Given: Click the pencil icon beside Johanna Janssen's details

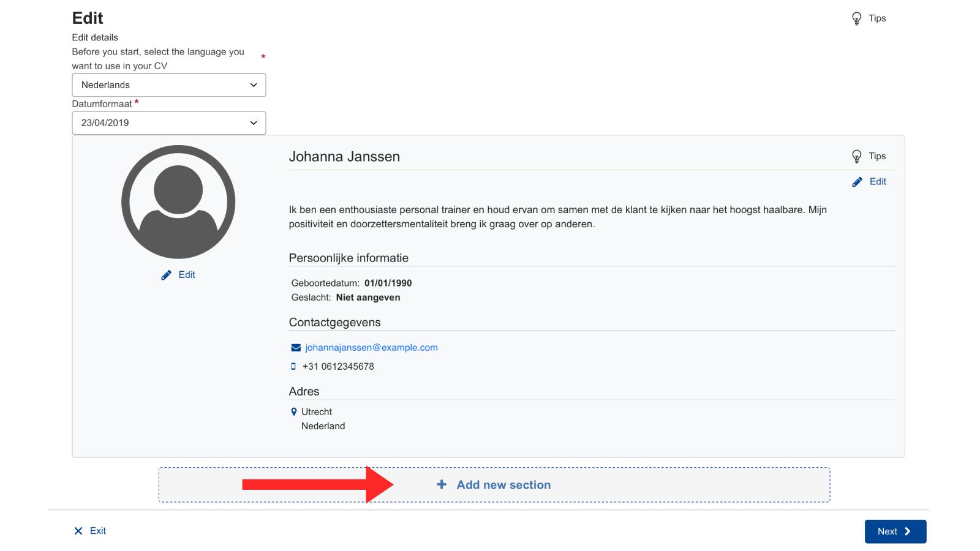Looking at the screenshot, I should pyautogui.click(x=857, y=182).
